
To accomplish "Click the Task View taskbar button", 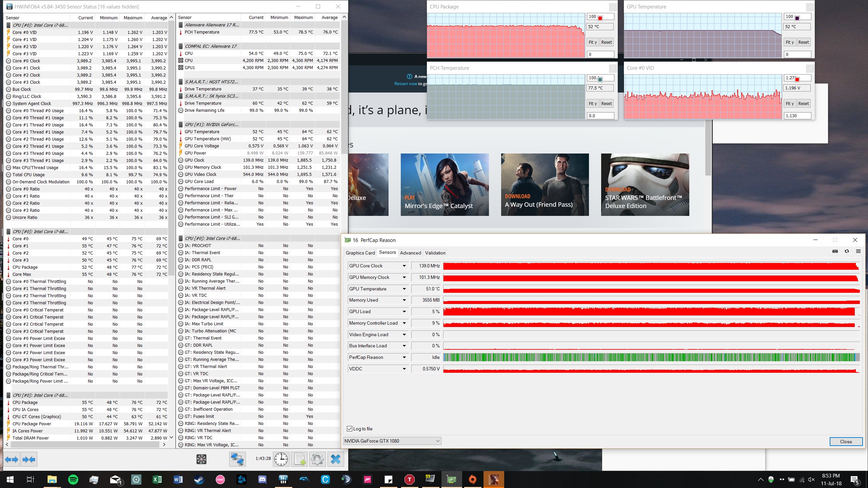I will 30,479.
